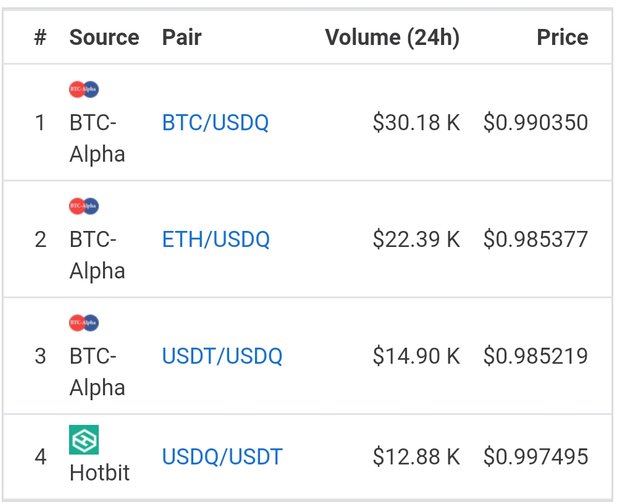
Task: Open the USDQ/USDT pair on Hotbit
Action: [222, 456]
